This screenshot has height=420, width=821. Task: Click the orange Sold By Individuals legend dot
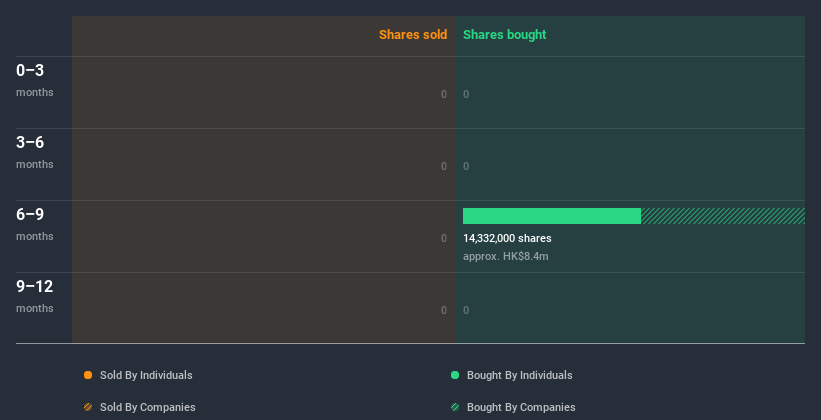(88, 375)
